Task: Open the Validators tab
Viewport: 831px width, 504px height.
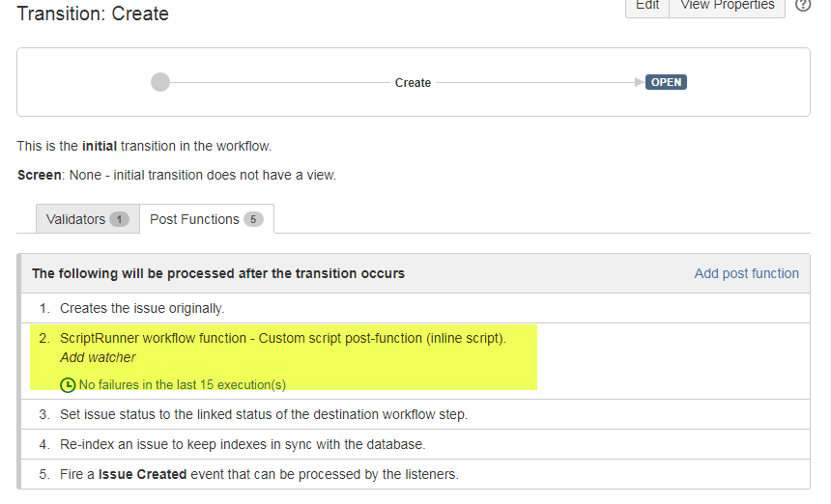Action: pos(76,219)
